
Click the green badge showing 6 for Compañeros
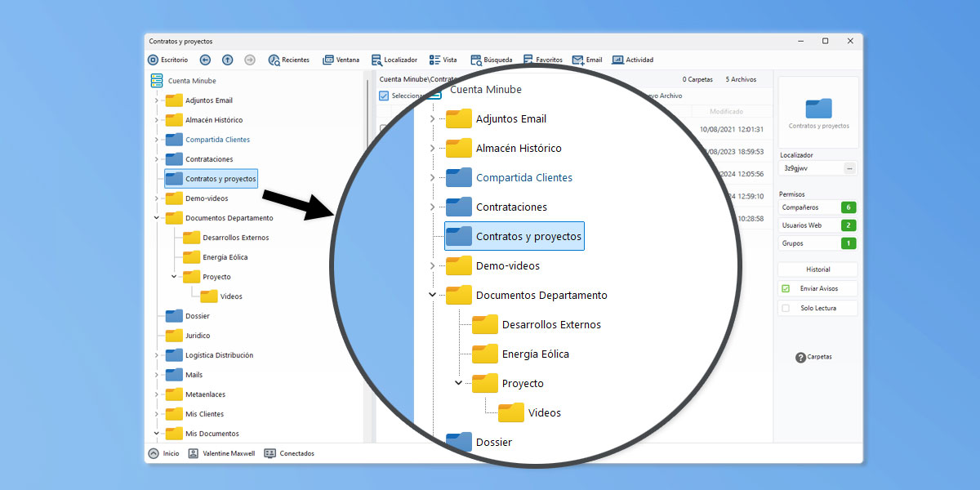point(849,207)
